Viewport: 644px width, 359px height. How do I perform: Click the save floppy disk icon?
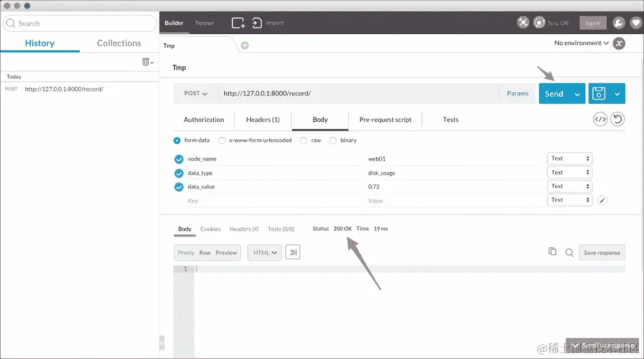pos(598,93)
